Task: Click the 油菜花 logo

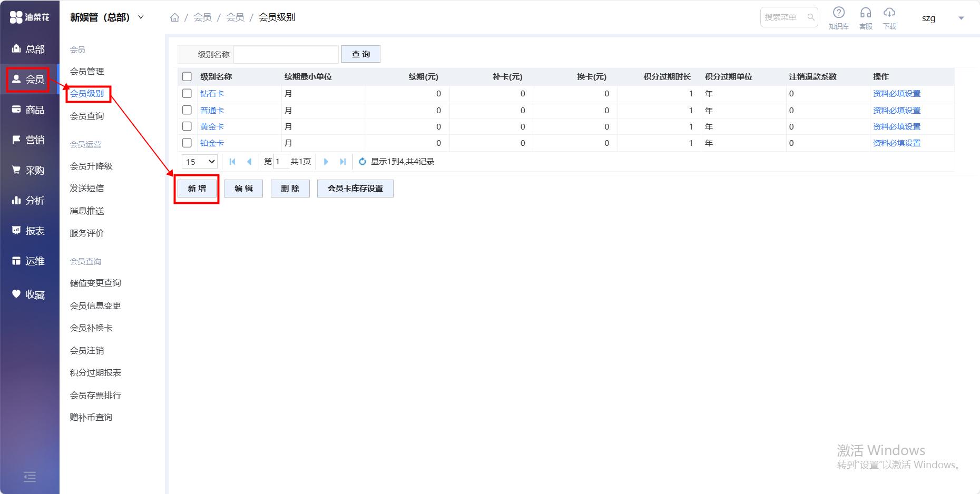Action: 30,17
